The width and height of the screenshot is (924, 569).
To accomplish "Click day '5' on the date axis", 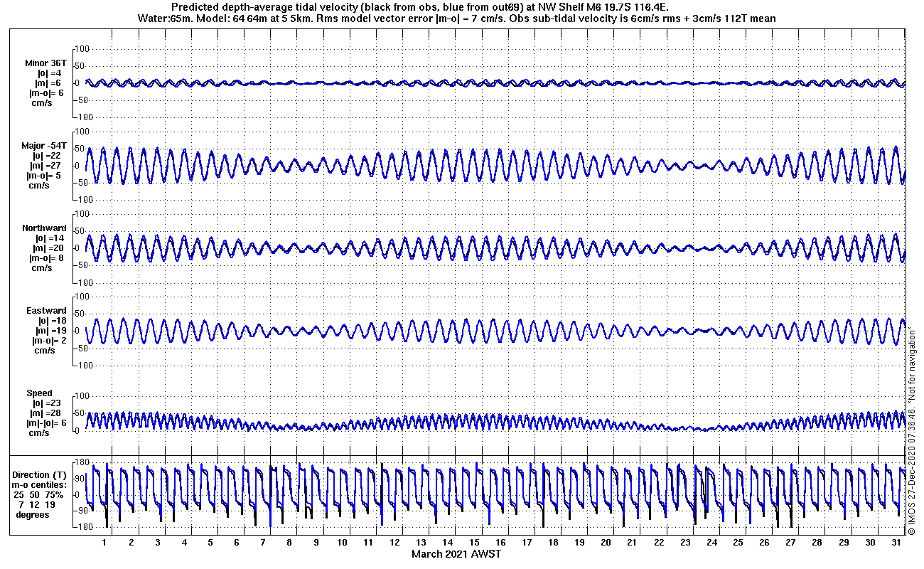I will click(210, 542).
